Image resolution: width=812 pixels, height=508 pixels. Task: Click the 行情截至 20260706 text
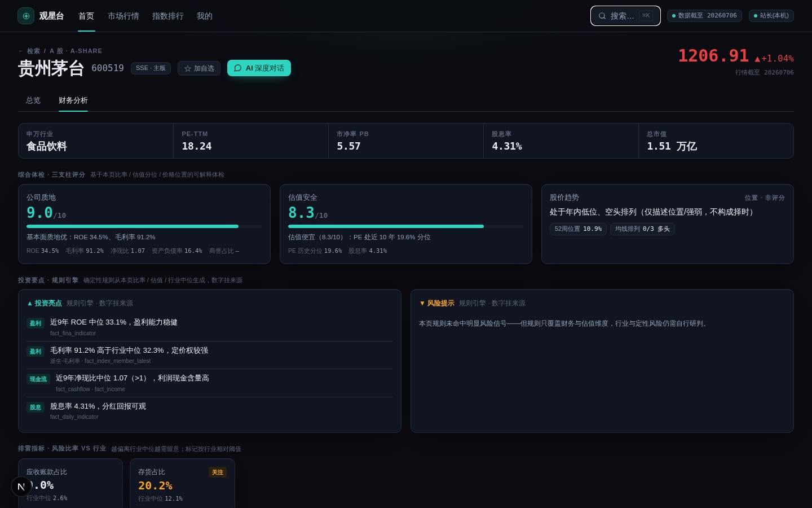point(764,73)
